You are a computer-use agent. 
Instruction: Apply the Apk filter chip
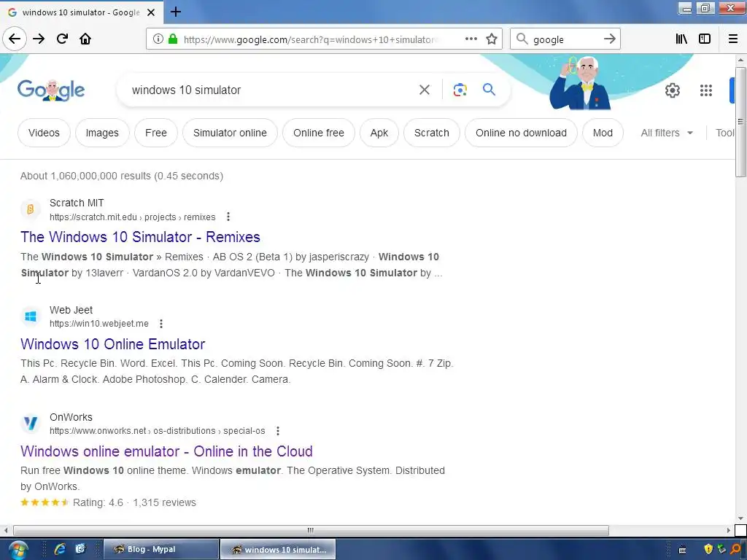point(379,133)
